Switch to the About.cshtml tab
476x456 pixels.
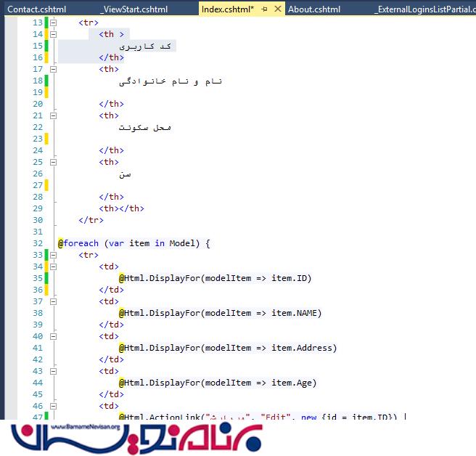[x=314, y=9]
